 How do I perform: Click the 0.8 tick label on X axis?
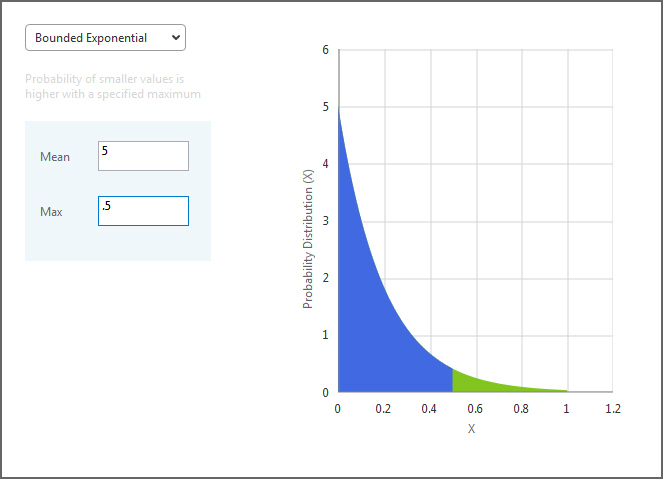point(521,409)
